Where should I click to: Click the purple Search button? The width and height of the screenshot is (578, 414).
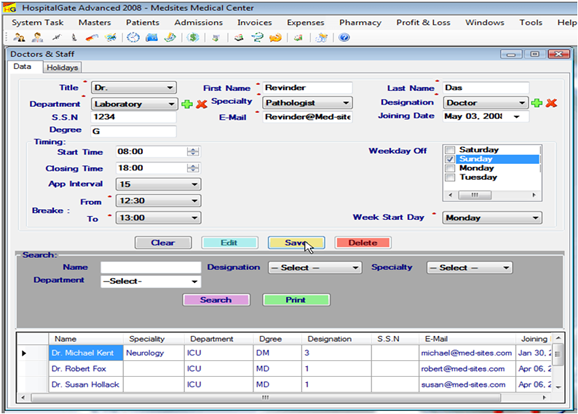click(216, 300)
